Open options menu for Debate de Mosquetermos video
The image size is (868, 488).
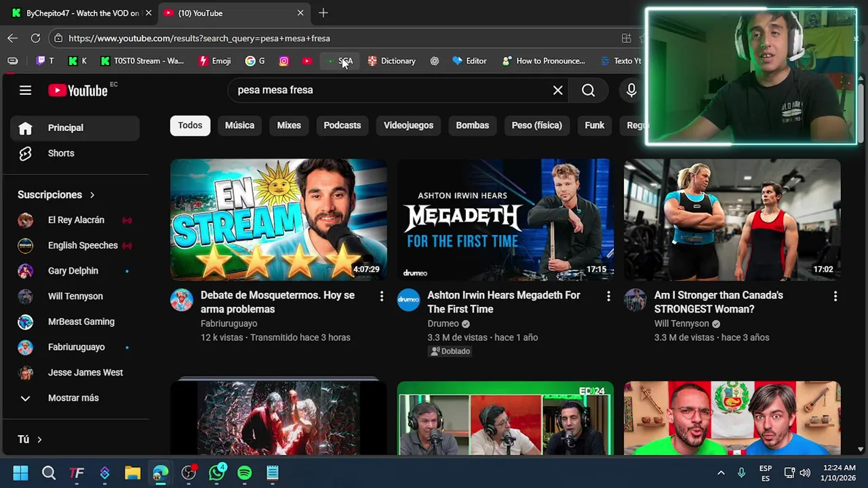[382, 296]
